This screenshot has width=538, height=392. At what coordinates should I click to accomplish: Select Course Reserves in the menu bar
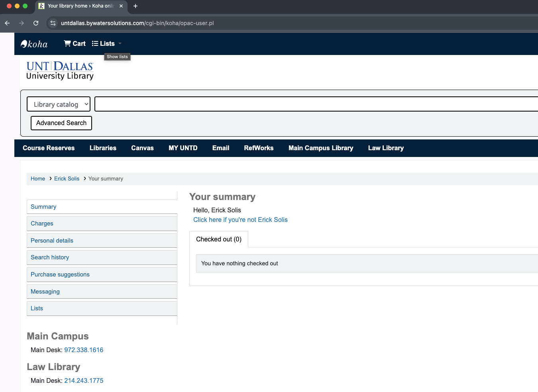pos(48,148)
